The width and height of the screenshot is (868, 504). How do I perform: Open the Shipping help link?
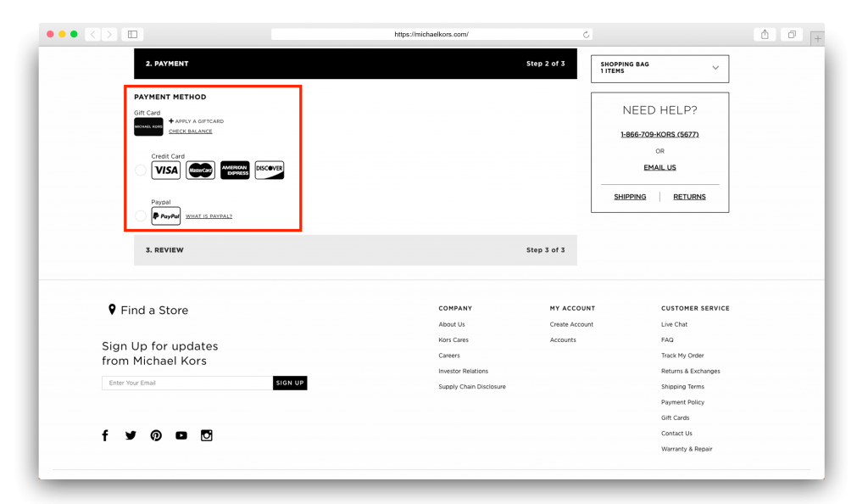[x=630, y=197]
